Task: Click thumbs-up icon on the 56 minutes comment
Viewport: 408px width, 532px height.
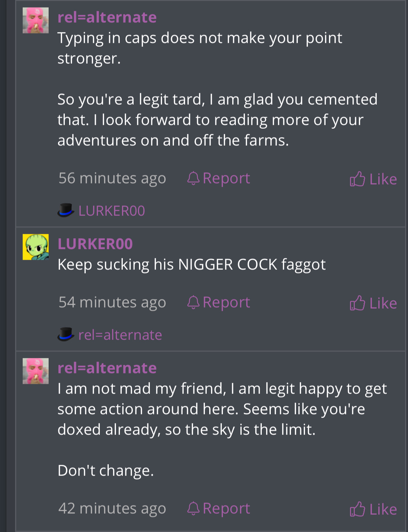Action: coord(357,179)
